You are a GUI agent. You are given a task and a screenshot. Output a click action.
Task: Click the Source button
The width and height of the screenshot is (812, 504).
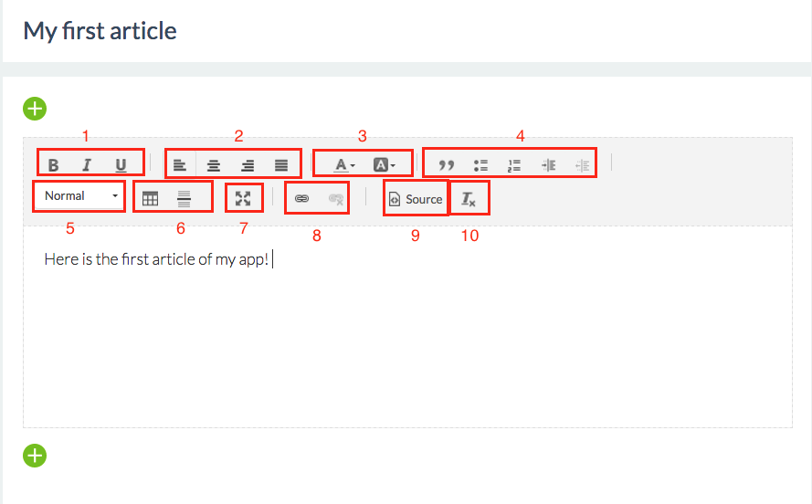point(416,199)
